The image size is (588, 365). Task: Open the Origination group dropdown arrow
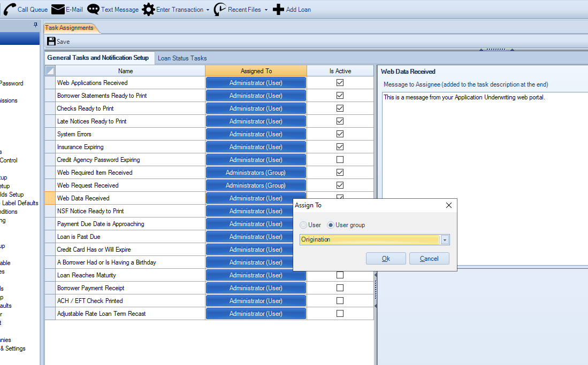(x=445, y=240)
